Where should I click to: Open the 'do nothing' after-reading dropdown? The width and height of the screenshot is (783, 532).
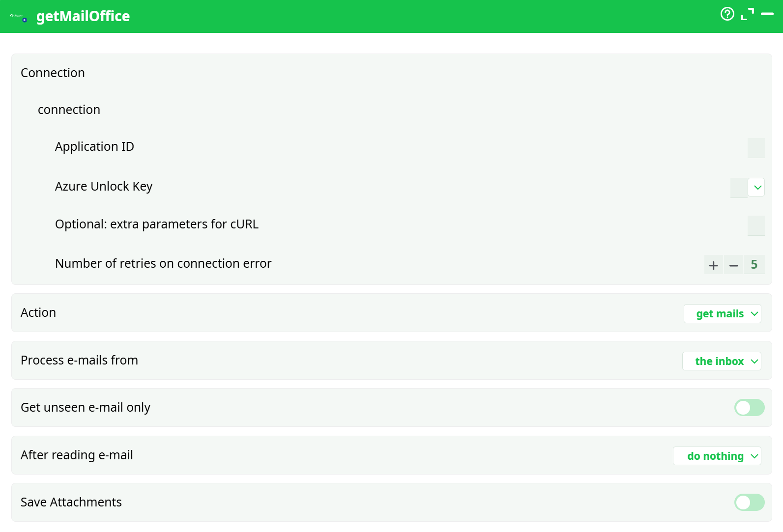tap(717, 456)
